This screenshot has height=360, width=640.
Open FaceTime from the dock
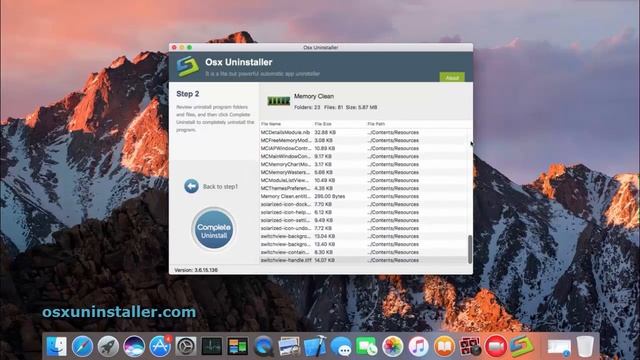[x=367, y=347]
